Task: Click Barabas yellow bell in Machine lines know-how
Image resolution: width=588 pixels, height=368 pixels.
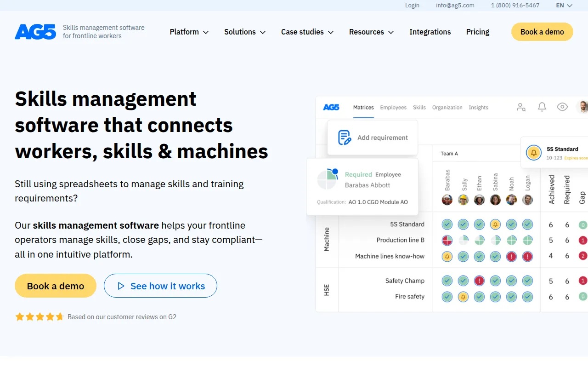Action: pos(447,256)
